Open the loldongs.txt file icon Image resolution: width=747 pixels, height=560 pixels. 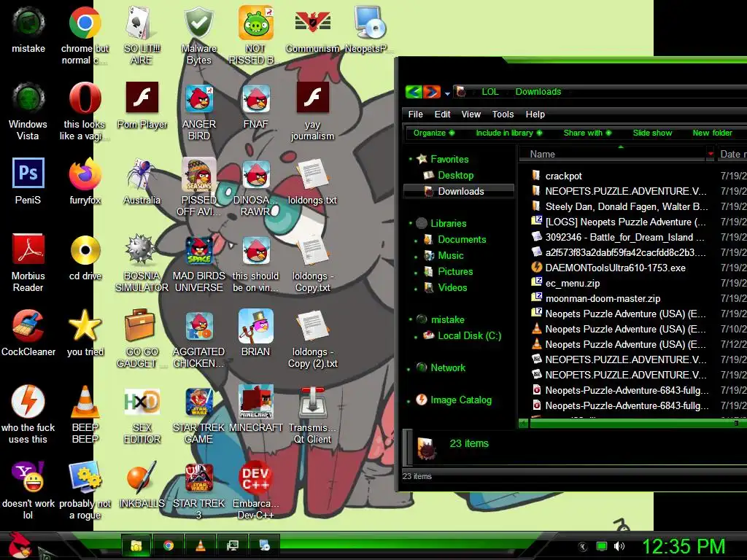pos(312,182)
